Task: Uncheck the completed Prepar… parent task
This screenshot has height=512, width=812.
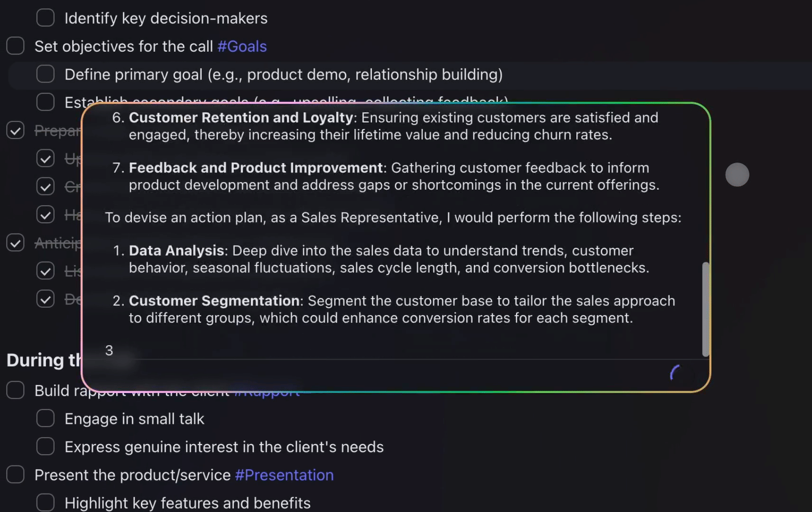Action: (15, 130)
